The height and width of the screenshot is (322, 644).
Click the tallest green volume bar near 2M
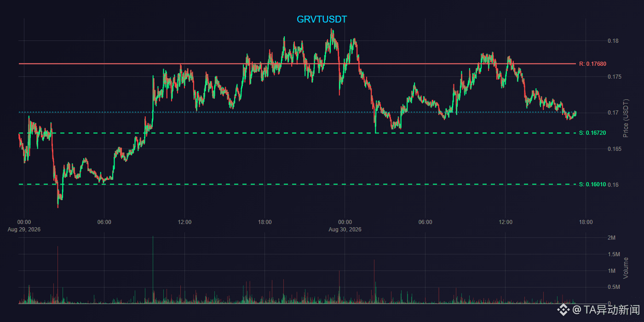click(153, 270)
